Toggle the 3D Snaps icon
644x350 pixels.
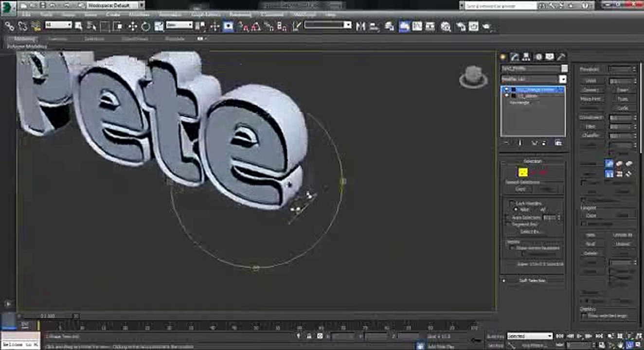pyautogui.click(x=243, y=26)
